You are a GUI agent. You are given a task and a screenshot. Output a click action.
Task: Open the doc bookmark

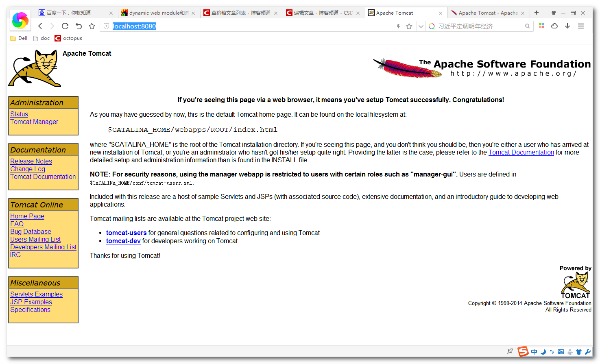[x=41, y=38]
